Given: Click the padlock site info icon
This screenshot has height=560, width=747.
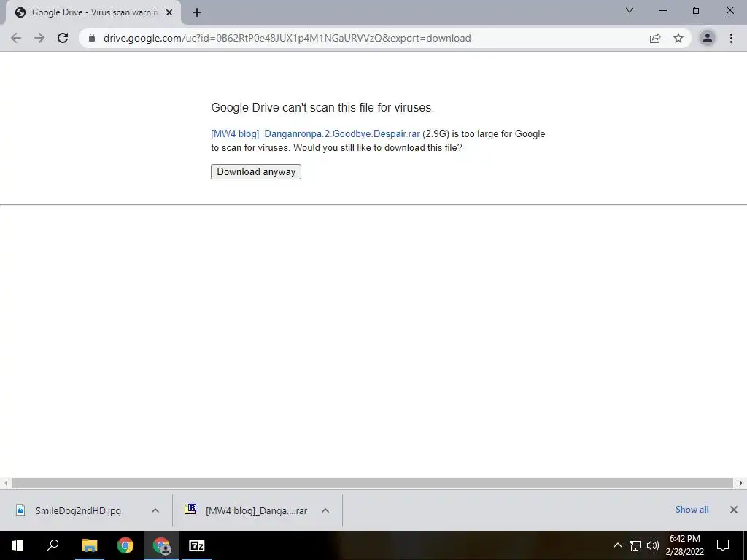Looking at the screenshot, I should (92, 38).
